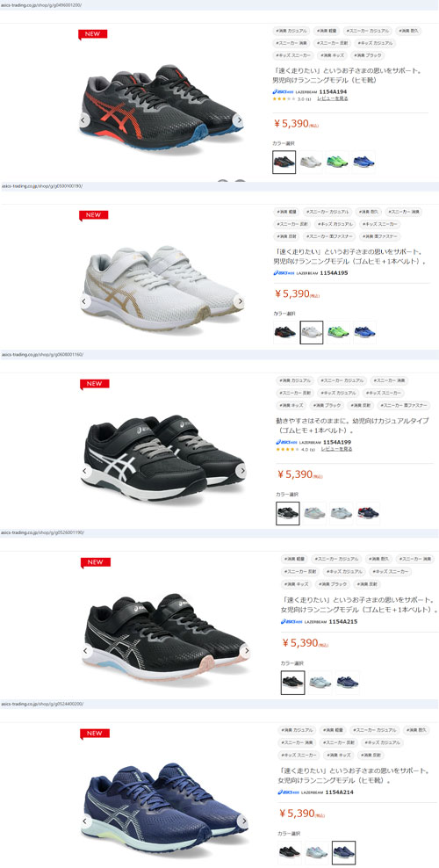Choose blue color thumbnail for 1154A195
This screenshot has height=868, width=439.
(364, 332)
